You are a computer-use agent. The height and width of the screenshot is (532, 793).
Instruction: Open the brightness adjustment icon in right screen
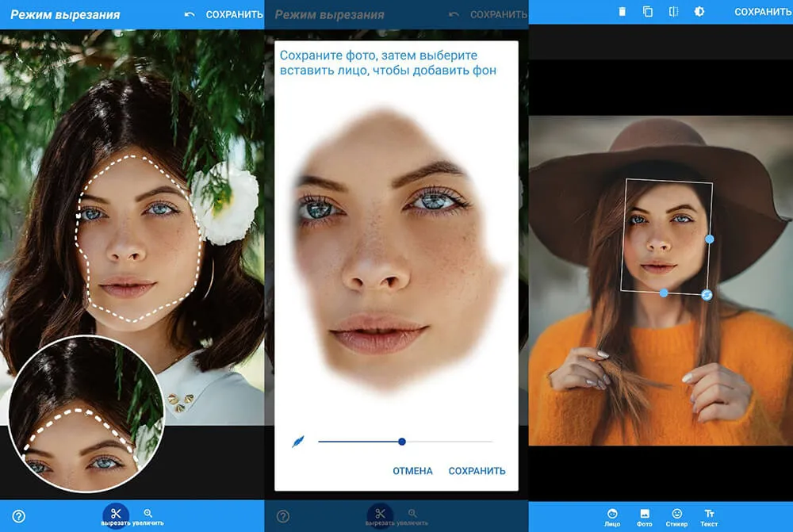[699, 11]
